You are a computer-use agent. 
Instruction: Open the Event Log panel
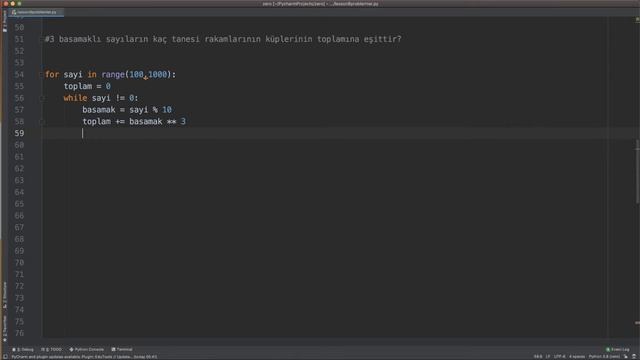click(x=618, y=349)
